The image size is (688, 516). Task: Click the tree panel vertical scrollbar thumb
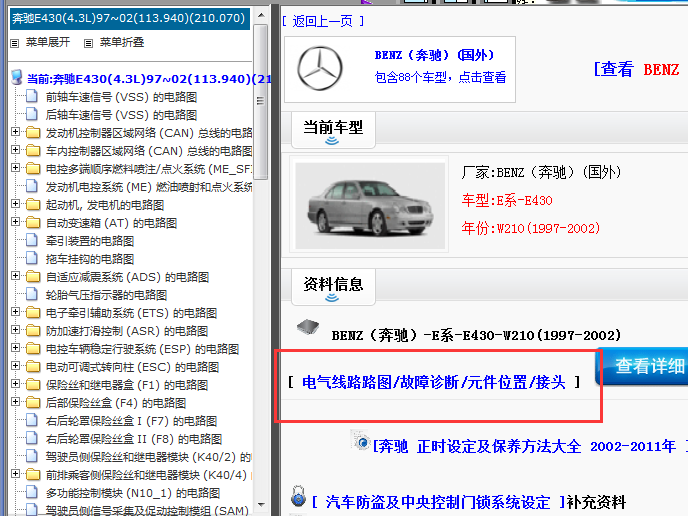coord(261,102)
